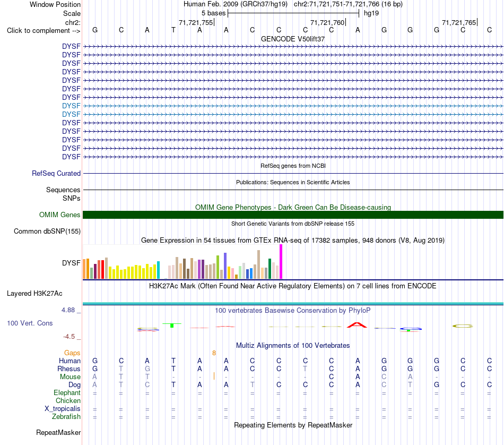Click the 'X_tropicalis' alignment row label
The height and width of the screenshot is (445, 504).
point(63,409)
